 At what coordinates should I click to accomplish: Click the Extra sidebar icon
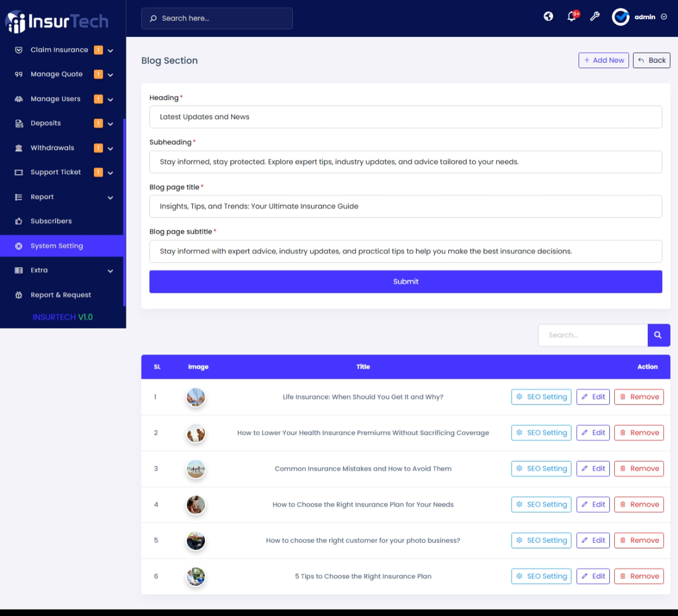19,270
